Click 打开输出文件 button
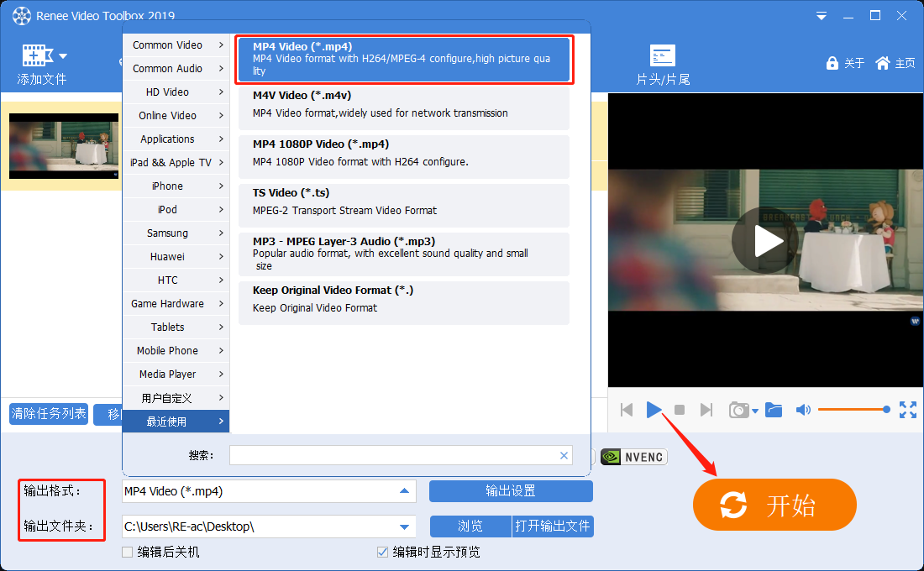The image size is (924, 571). pyautogui.click(x=553, y=526)
